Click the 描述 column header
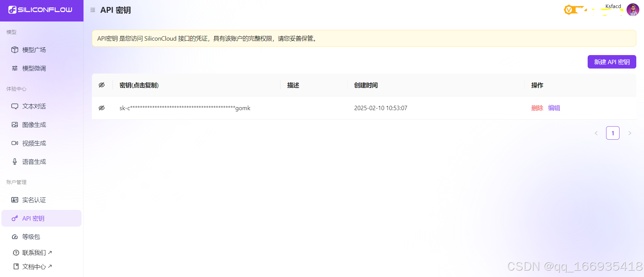 coord(293,85)
